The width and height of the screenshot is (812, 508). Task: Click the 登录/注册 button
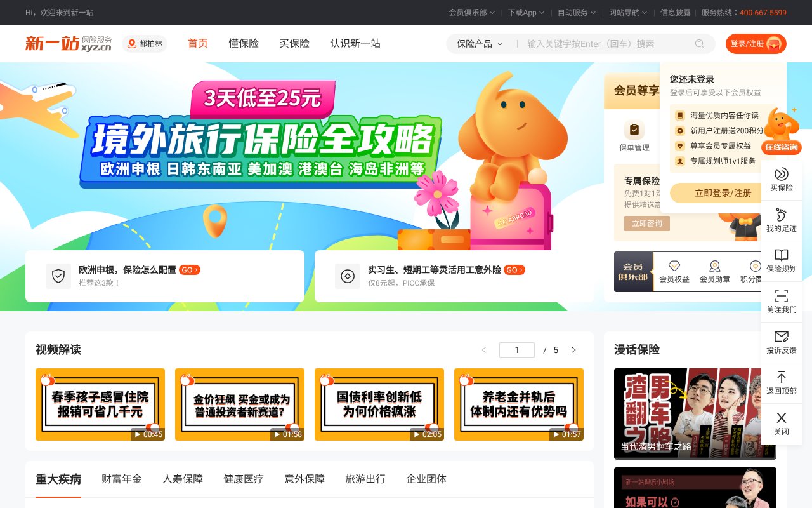point(756,44)
